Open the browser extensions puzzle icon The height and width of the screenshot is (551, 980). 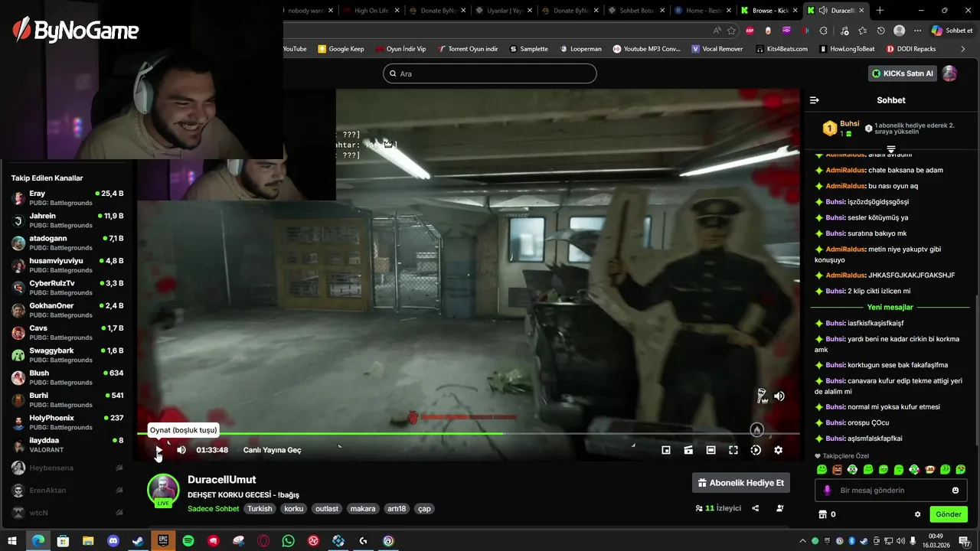point(823,31)
